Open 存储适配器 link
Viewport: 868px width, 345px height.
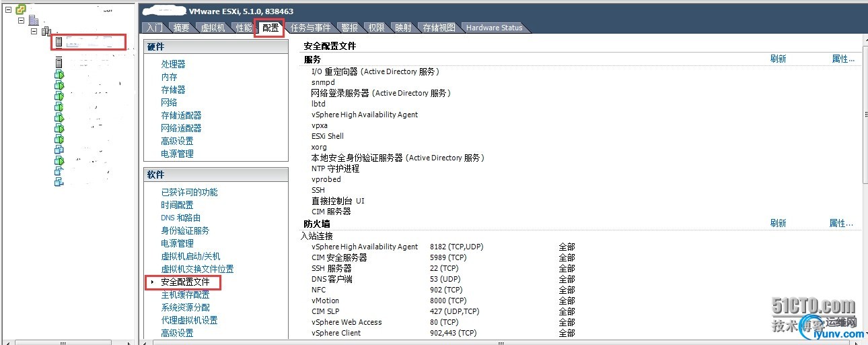pos(181,115)
